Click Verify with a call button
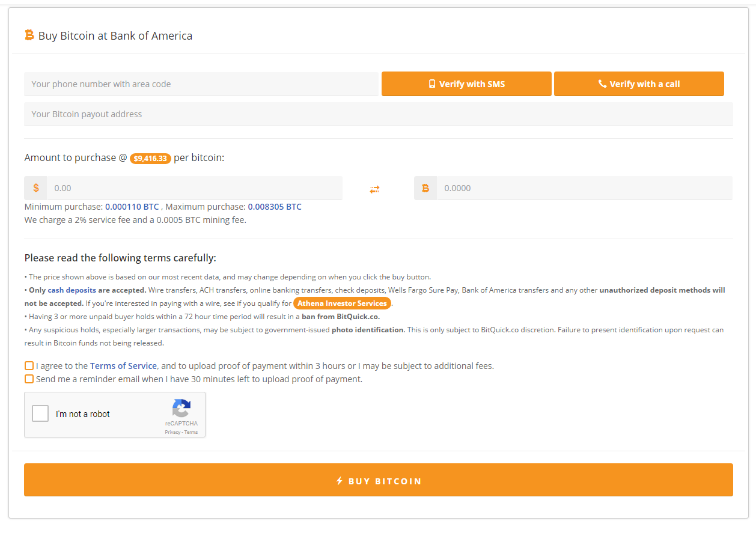The height and width of the screenshot is (533, 756). tap(639, 84)
